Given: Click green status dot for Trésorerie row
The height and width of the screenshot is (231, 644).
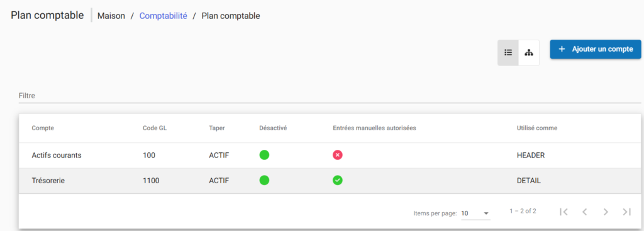Looking at the screenshot, I should tap(265, 181).
